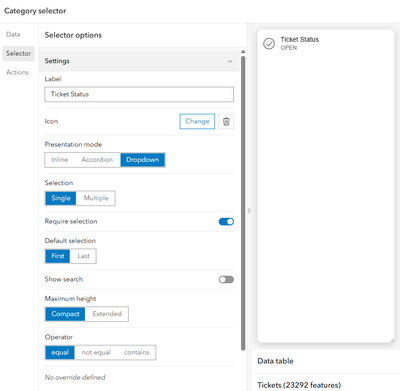This screenshot has width=400, height=391.
Task: Set operator to contains
Action: click(x=136, y=353)
